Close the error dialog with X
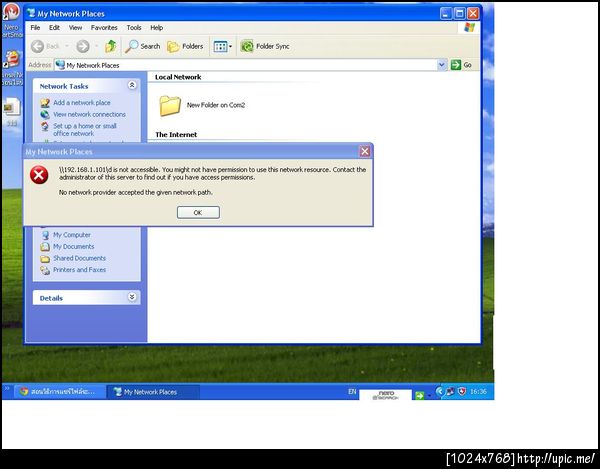The height and width of the screenshot is (469, 600). [365, 152]
